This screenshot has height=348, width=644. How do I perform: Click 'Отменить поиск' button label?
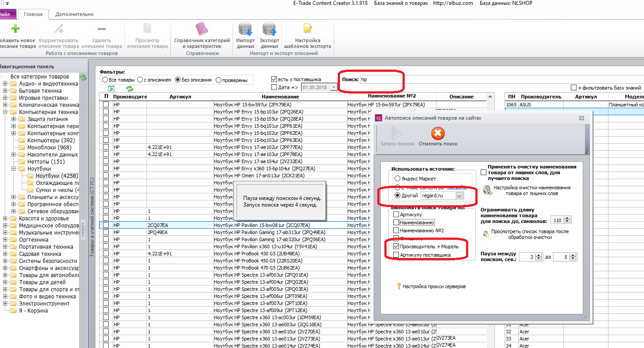[x=438, y=144]
